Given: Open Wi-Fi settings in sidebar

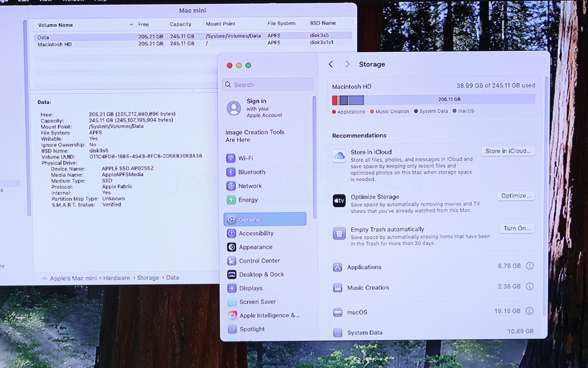Looking at the screenshot, I should pyautogui.click(x=245, y=158).
